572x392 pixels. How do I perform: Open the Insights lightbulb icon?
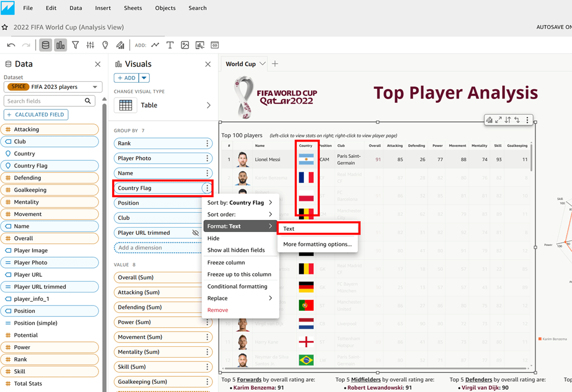[105, 45]
